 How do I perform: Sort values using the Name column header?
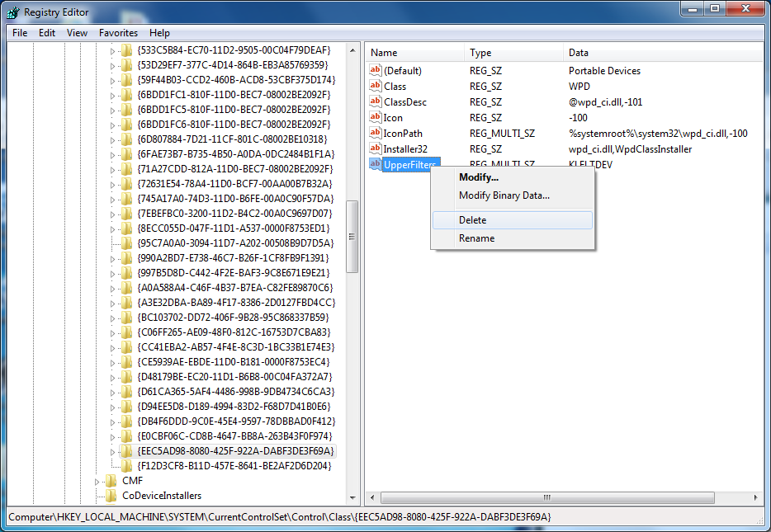413,52
